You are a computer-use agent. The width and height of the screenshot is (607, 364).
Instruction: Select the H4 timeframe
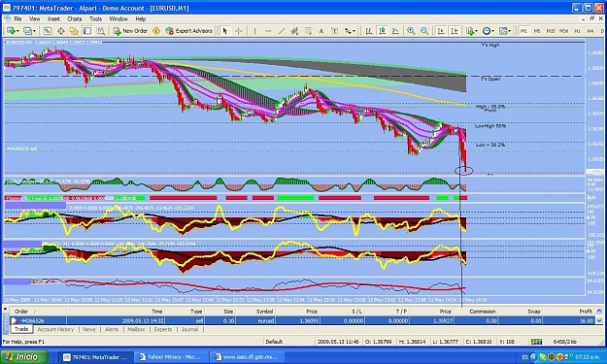[x=590, y=31]
